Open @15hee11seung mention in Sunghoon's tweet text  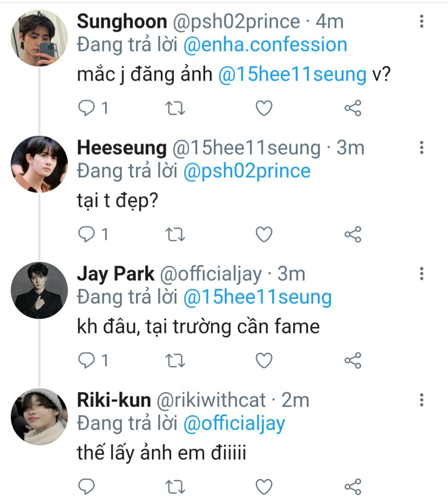[292, 74]
